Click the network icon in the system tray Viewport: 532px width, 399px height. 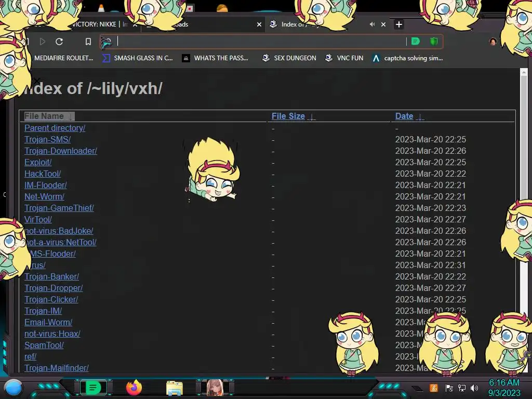tap(462, 388)
